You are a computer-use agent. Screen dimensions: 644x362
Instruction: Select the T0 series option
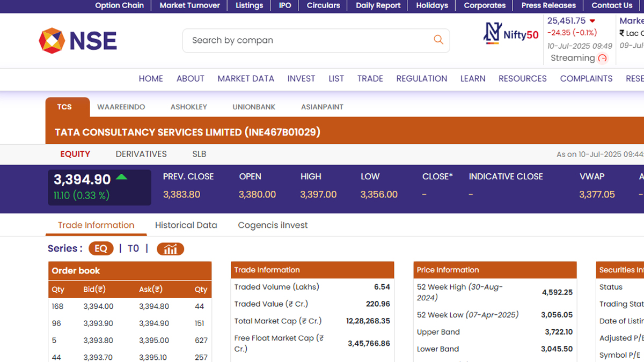(x=133, y=248)
